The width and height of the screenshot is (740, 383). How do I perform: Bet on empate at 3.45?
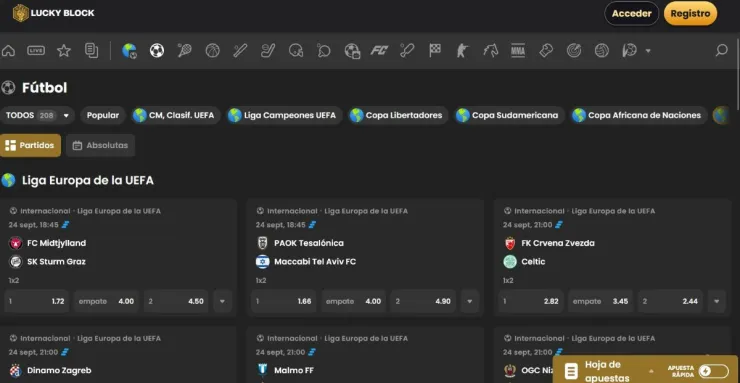pyautogui.click(x=600, y=301)
